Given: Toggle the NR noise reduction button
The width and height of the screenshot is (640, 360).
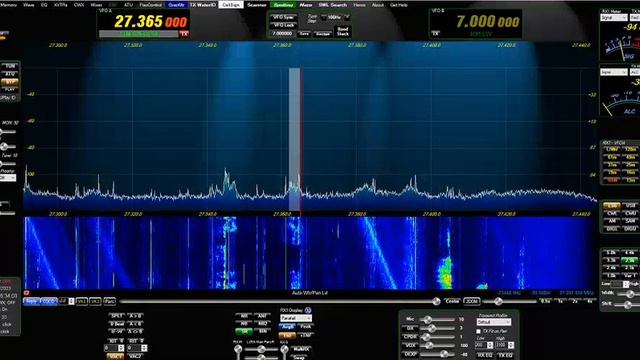Looking at the screenshot, I should (244, 316).
